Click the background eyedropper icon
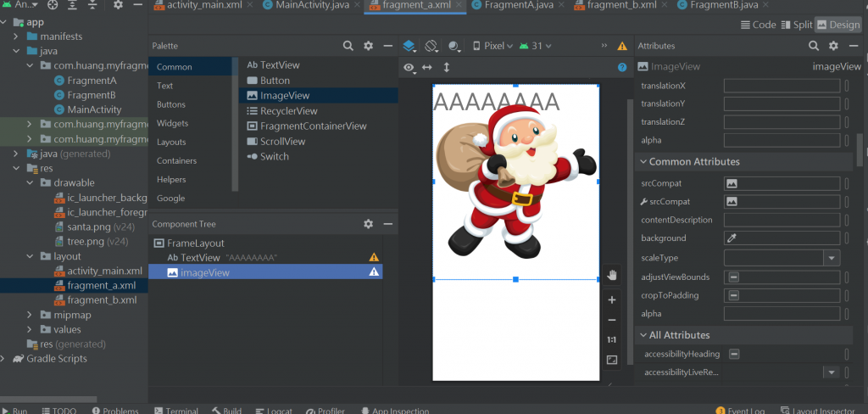Image resolution: width=868 pixels, height=414 pixels. pyautogui.click(x=732, y=238)
